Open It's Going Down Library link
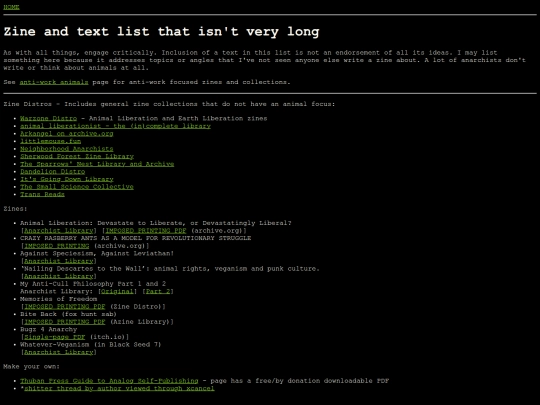The image size is (540, 405). tap(66, 179)
